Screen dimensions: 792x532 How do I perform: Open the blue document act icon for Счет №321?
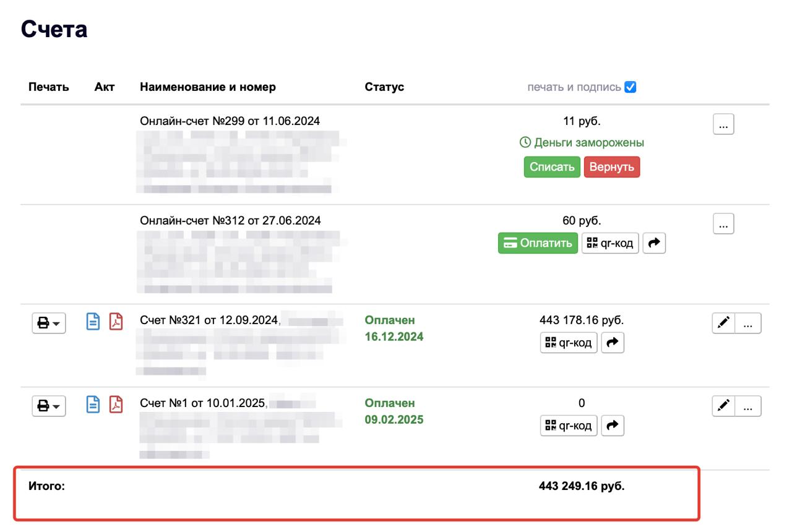pyautogui.click(x=92, y=322)
